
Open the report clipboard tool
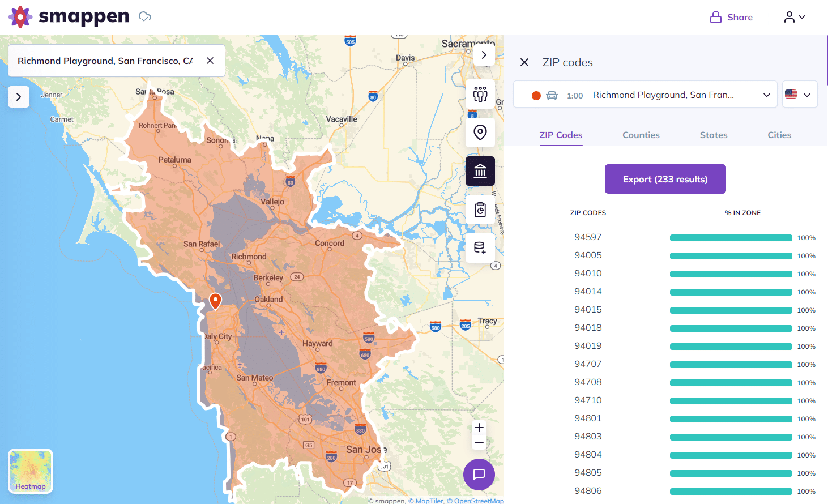coord(480,209)
